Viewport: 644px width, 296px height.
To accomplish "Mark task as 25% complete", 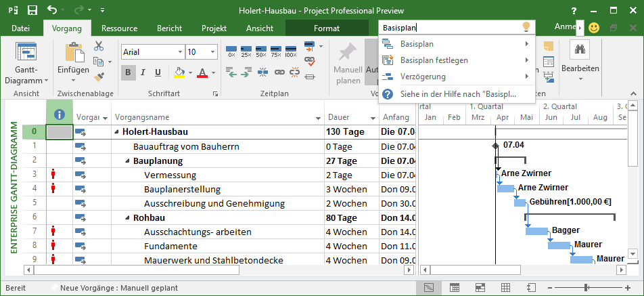I will [246, 51].
